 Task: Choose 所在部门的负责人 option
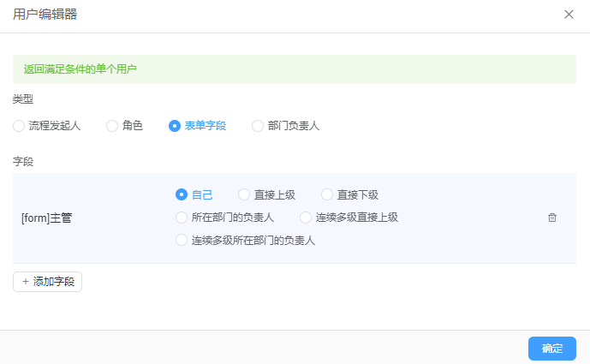point(182,218)
